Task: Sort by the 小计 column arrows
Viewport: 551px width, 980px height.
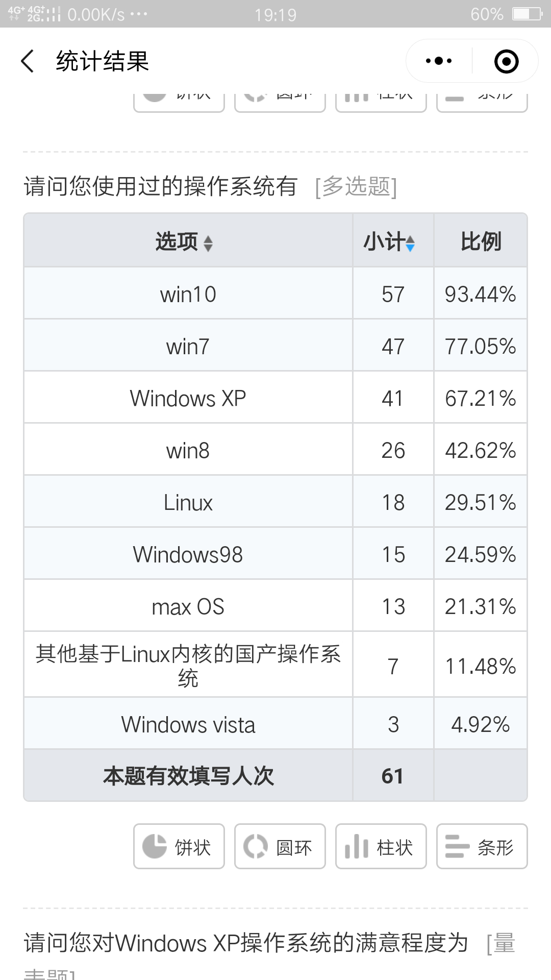Action: [410, 243]
